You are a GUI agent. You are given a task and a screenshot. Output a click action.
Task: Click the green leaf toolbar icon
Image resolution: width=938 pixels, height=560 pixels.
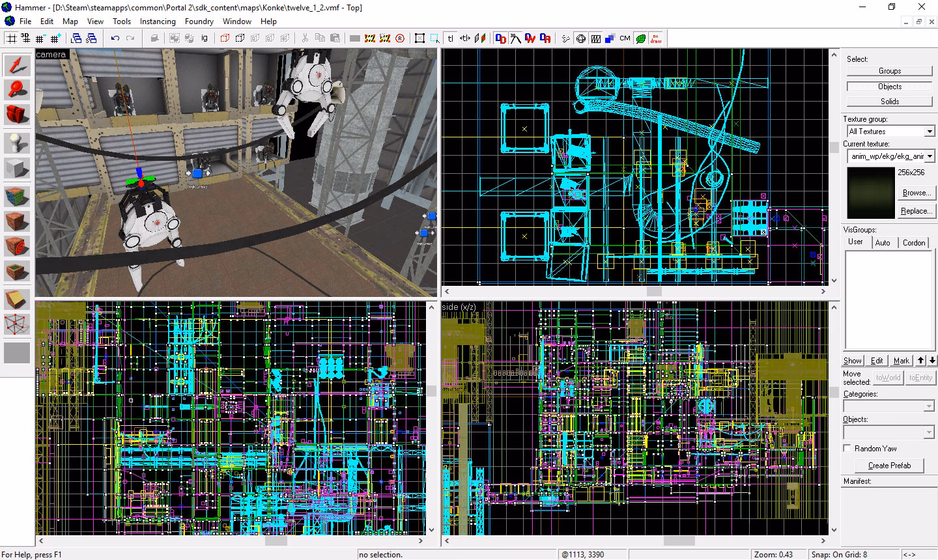pyautogui.click(x=640, y=38)
